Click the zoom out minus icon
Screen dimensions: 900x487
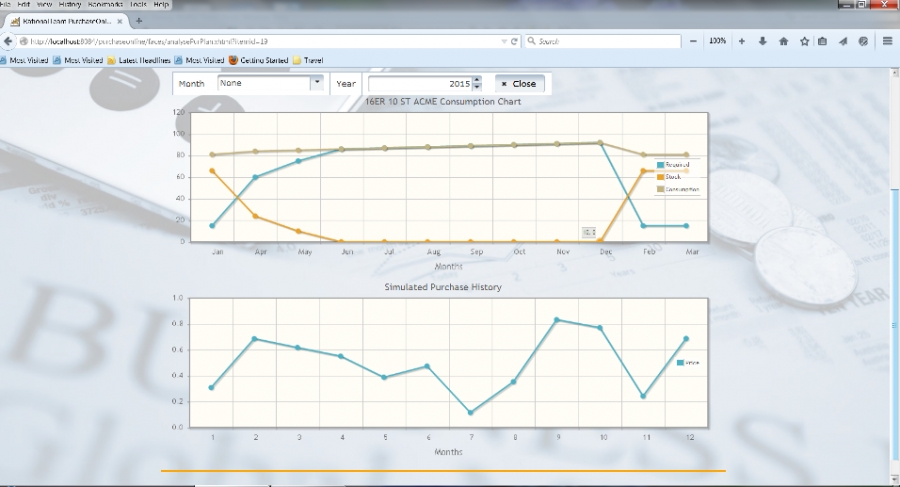(x=693, y=41)
